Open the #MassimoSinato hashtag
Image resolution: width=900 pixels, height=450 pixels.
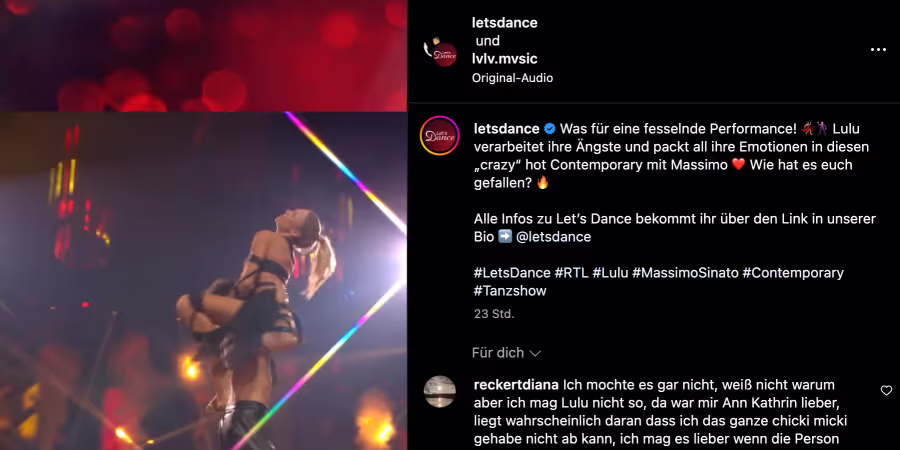coord(685,273)
